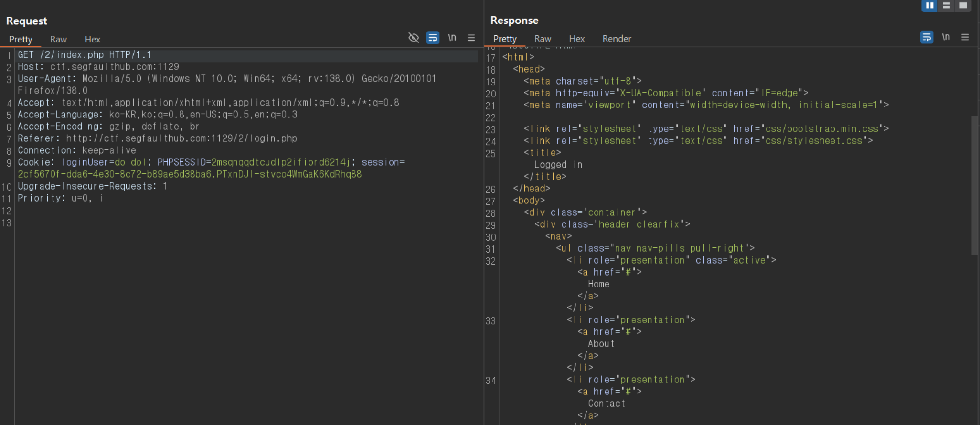The width and height of the screenshot is (980, 425).
Task: Toggle word wrap icon in Response panel
Action: (x=927, y=37)
